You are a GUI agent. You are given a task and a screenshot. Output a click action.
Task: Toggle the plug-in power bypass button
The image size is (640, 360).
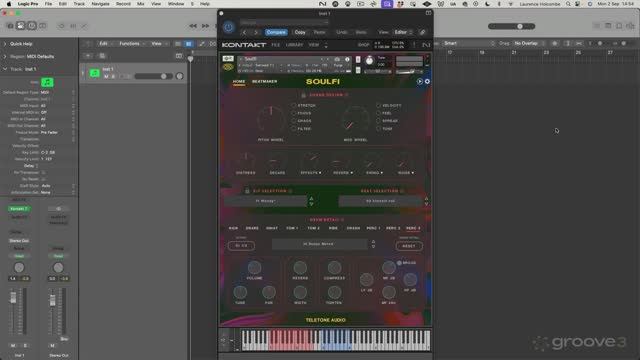pyautogui.click(x=228, y=27)
